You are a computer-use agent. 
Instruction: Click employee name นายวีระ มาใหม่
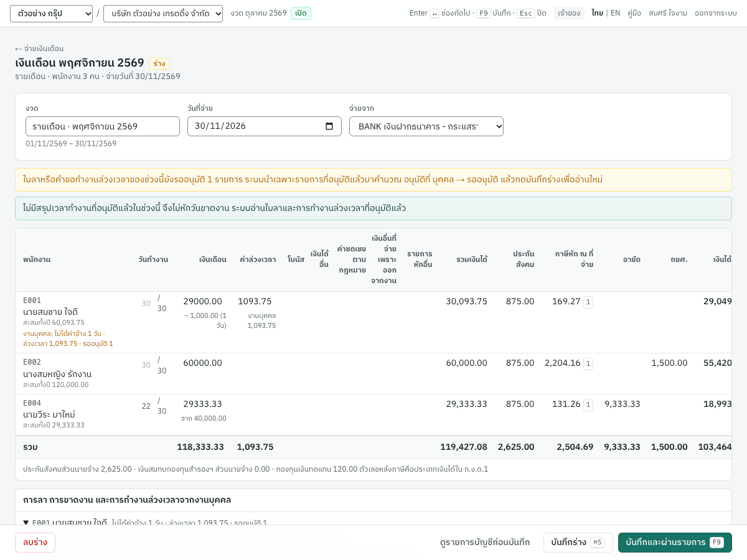49,414
